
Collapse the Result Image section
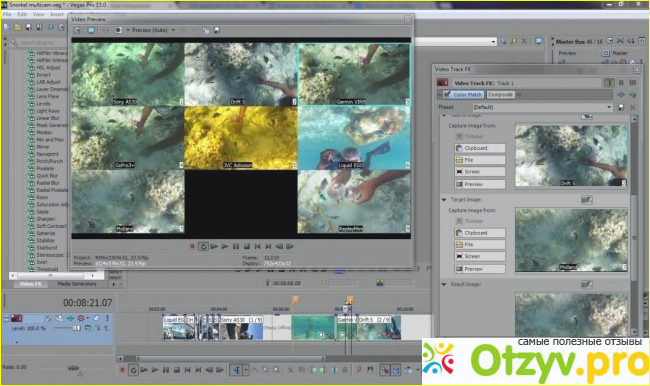(x=444, y=284)
